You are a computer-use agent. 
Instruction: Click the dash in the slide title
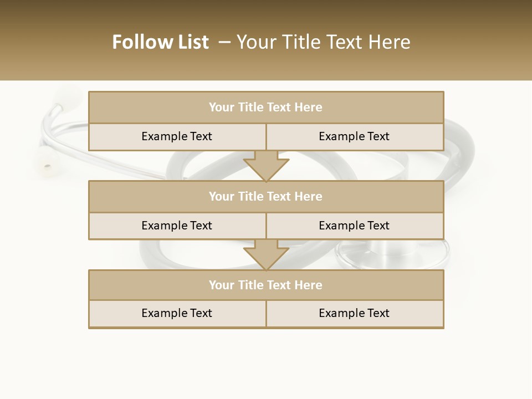(x=224, y=42)
